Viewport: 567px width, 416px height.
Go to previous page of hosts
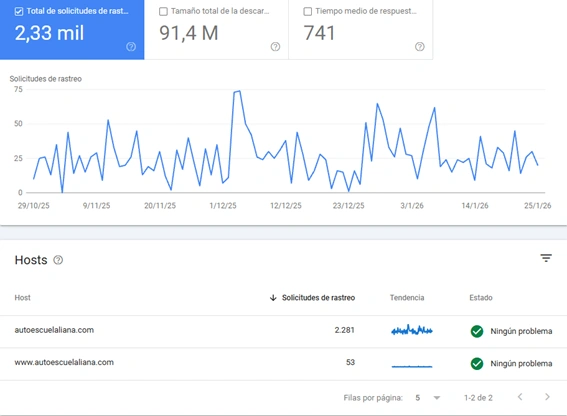(520, 397)
